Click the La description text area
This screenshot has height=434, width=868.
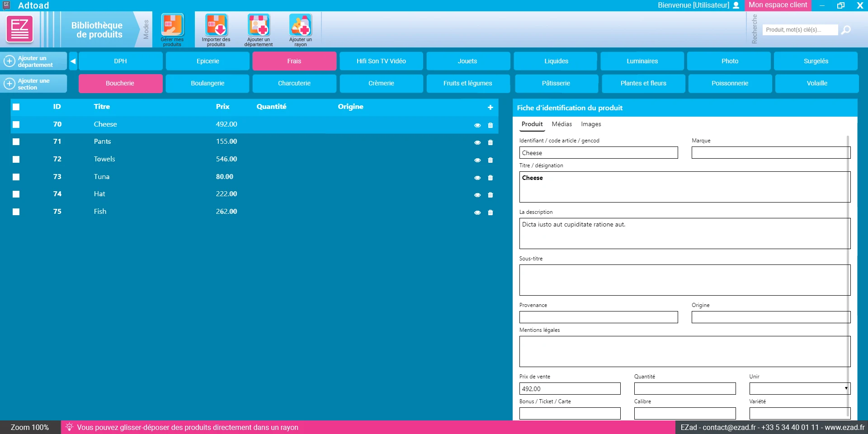[685, 233]
